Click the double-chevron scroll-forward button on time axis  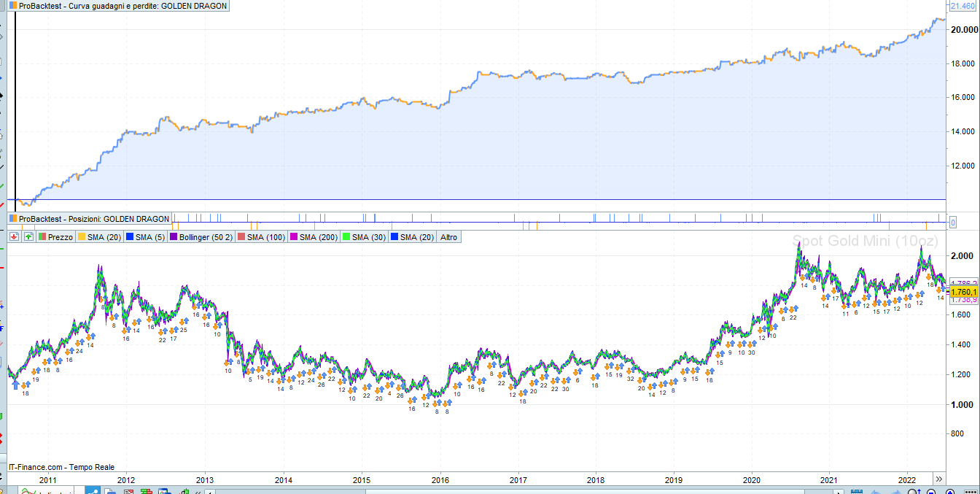(x=939, y=479)
